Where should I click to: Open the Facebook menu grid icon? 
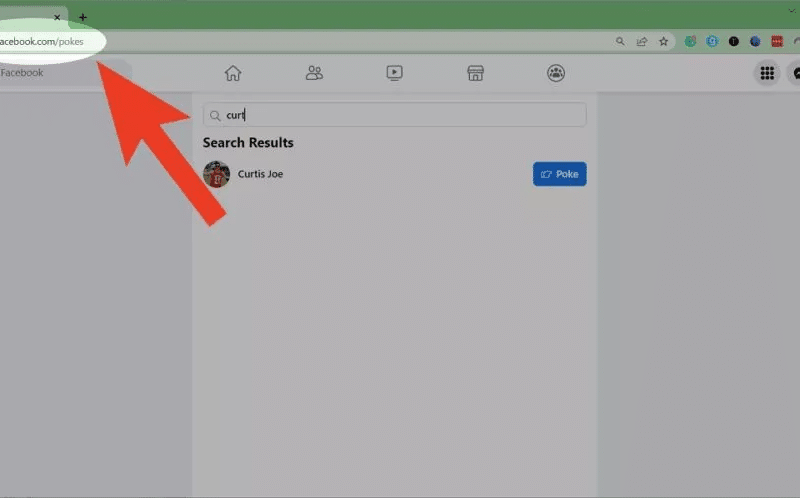tap(767, 73)
